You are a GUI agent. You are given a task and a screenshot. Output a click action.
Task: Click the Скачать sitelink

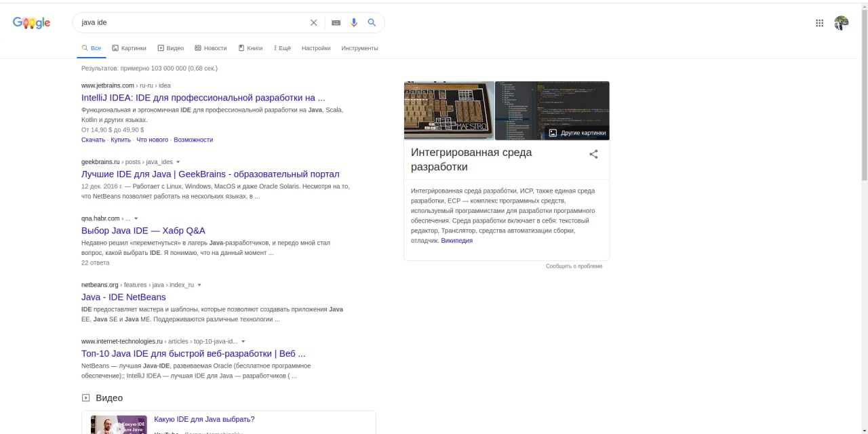(x=93, y=140)
